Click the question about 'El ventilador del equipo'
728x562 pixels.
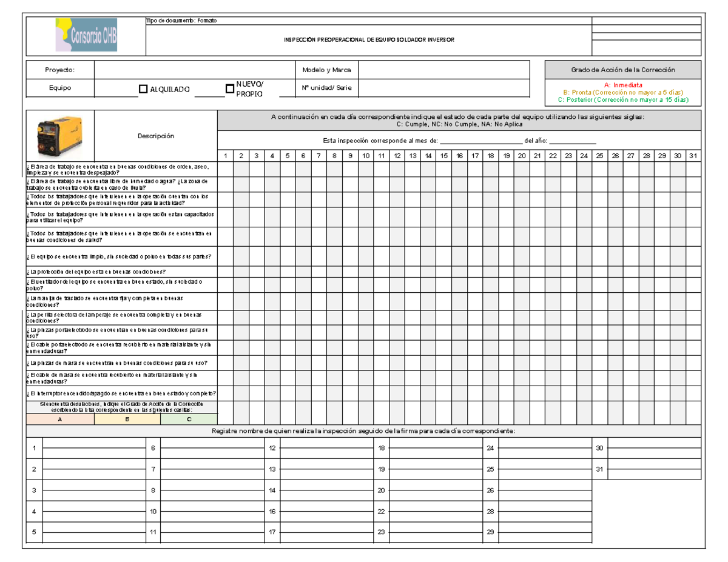tap(121, 285)
